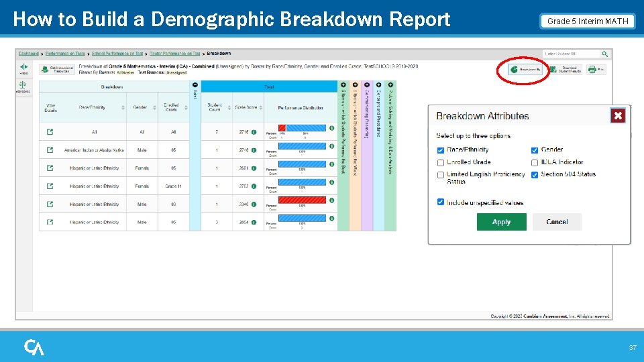This screenshot has height=362, width=644.
Task: Check Limited English Proficiency Status checkbox
Action: tap(440, 175)
